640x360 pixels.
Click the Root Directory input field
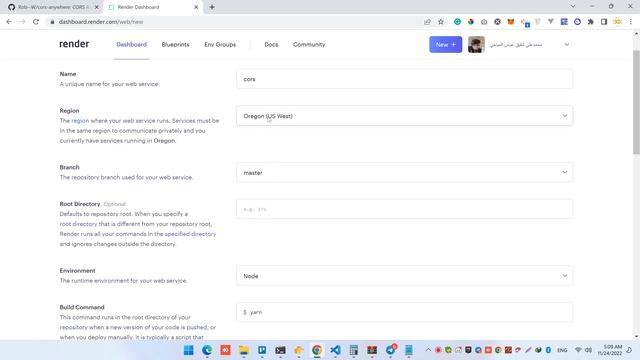pos(404,209)
